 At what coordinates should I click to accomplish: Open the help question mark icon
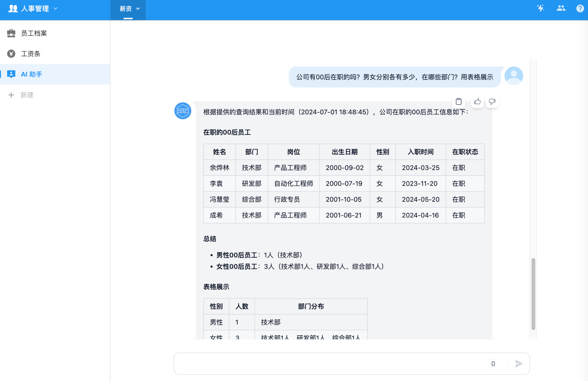580,9
